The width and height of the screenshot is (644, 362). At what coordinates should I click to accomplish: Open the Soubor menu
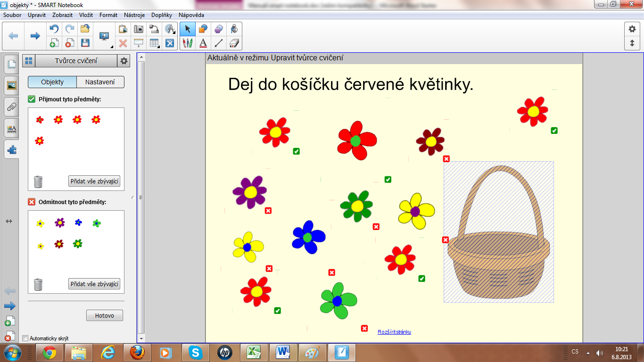12,15
